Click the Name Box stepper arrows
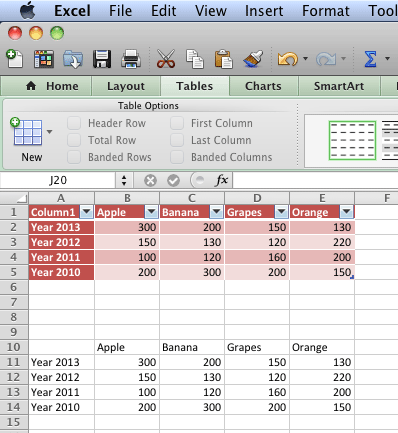The height and width of the screenshot is (433, 398). point(124,180)
